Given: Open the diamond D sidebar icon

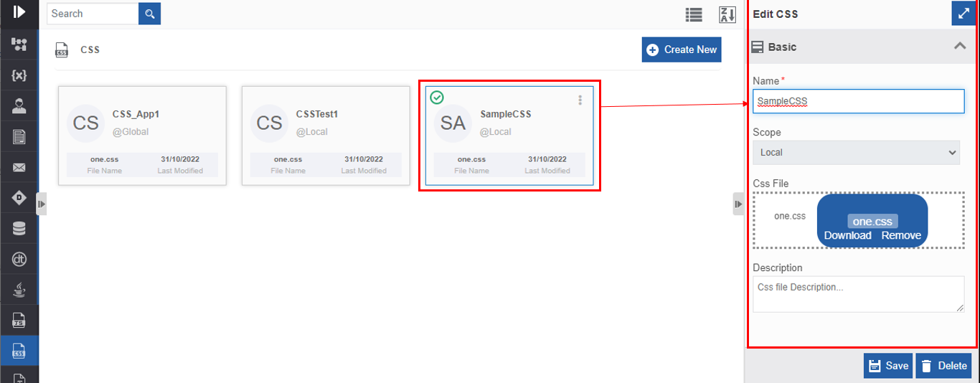Looking at the screenshot, I should coord(19,198).
